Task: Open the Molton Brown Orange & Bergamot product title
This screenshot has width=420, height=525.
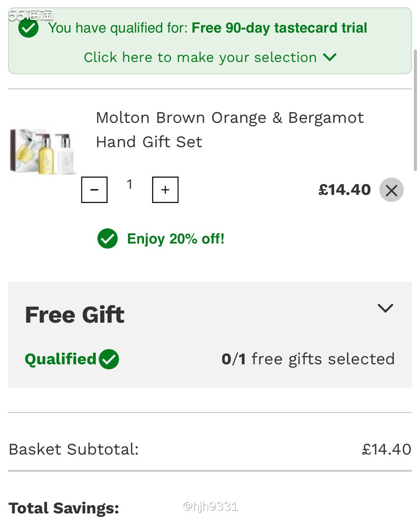Action: [229, 129]
